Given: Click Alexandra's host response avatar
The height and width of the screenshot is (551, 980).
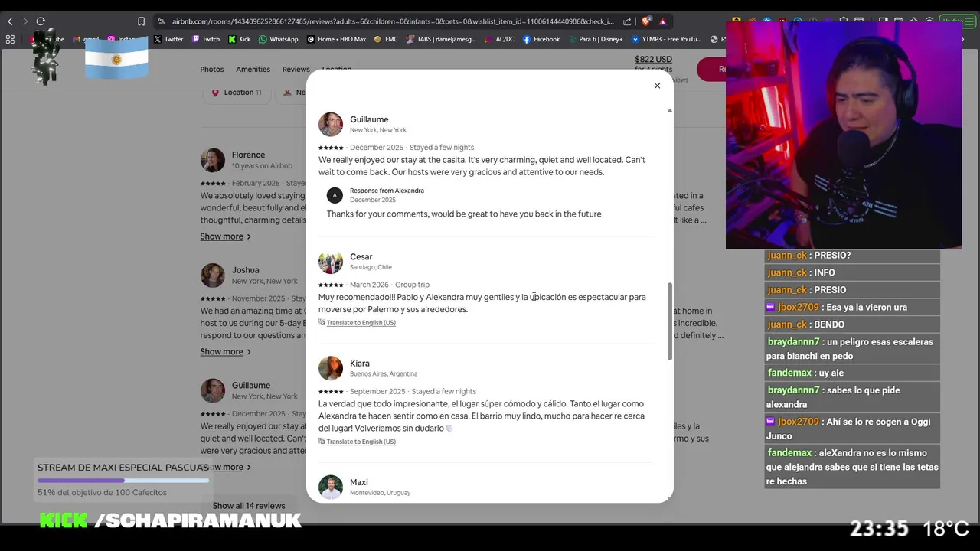Looking at the screenshot, I should click(335, 195).
